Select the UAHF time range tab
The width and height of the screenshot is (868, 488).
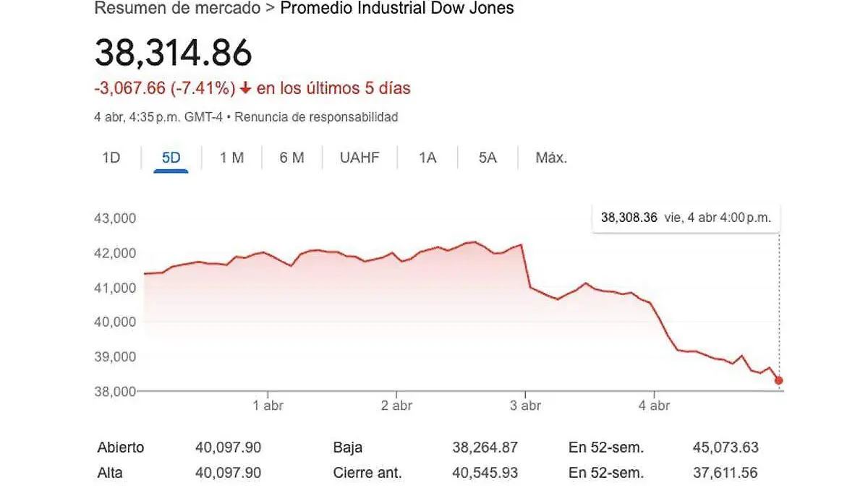(x=359, y=157)
